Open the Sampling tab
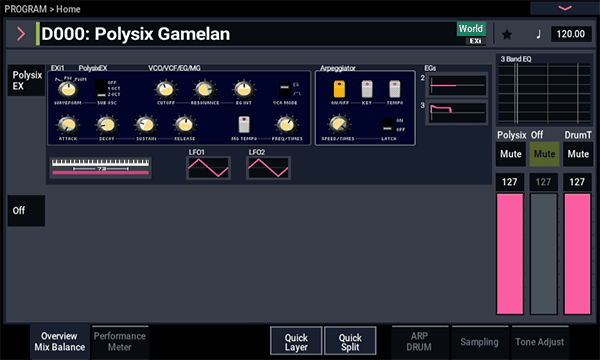The image size is (600, 360). point(479,342)
